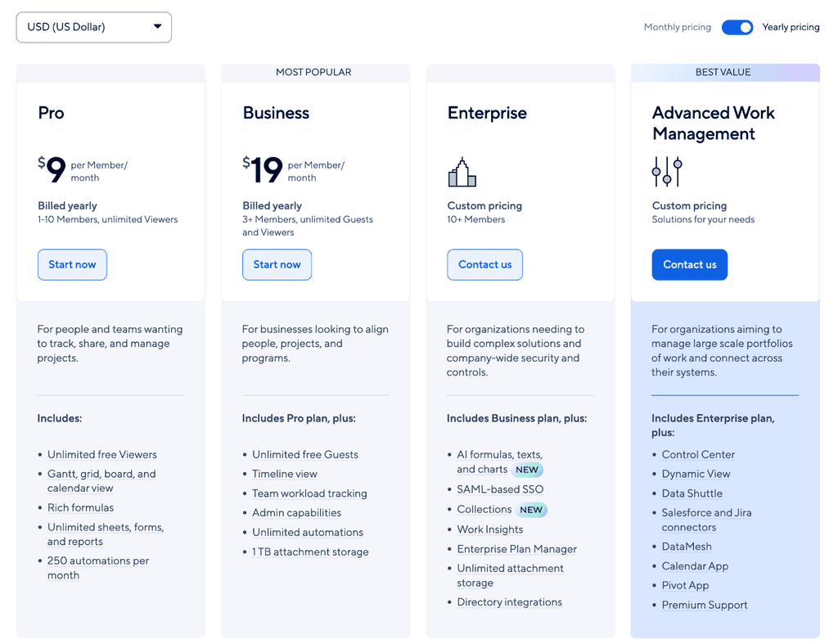This screenshot has width=838, height=644.
Task: Open the Control Center feature link
Action: pyautogui.click(x=698, y=454)
